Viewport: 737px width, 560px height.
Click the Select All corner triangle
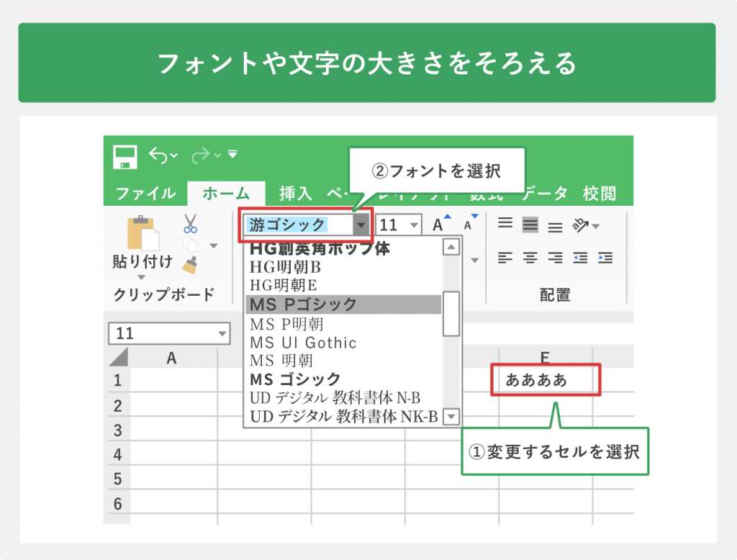[x=119, y=357]
